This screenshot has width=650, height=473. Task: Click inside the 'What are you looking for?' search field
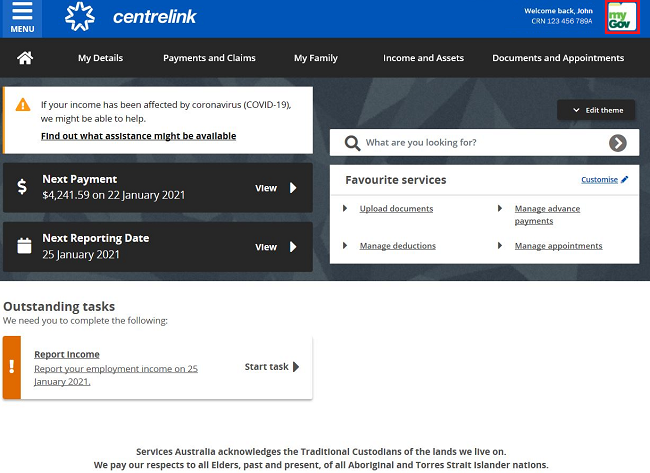(480, 143)
